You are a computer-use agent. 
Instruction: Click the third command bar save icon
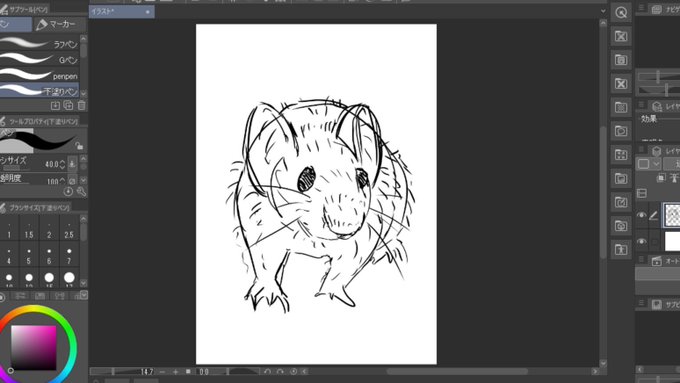click(x=621, y=60)
